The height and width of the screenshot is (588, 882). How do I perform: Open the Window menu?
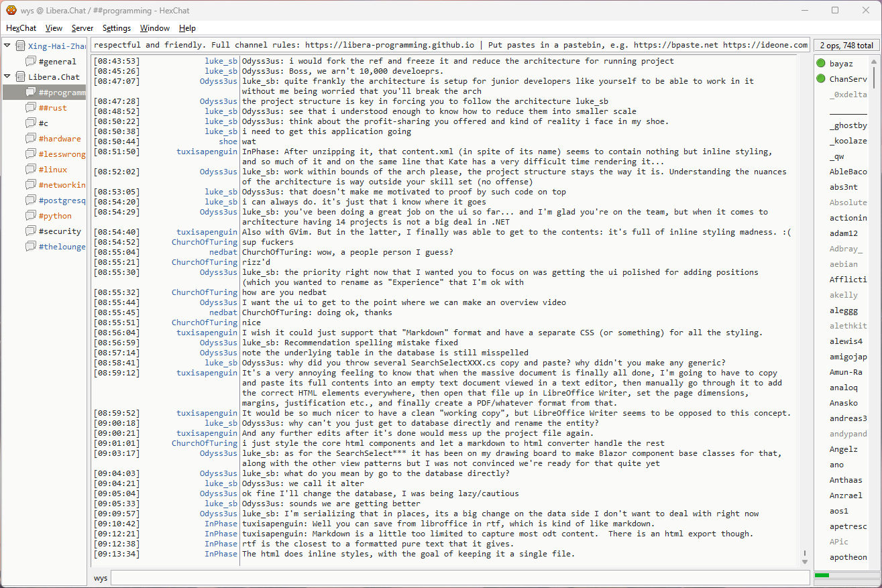click(154, 28)
